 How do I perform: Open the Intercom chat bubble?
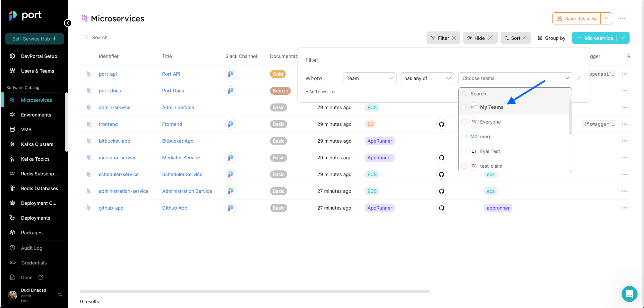pyautogui.click(x=629, y=294)
